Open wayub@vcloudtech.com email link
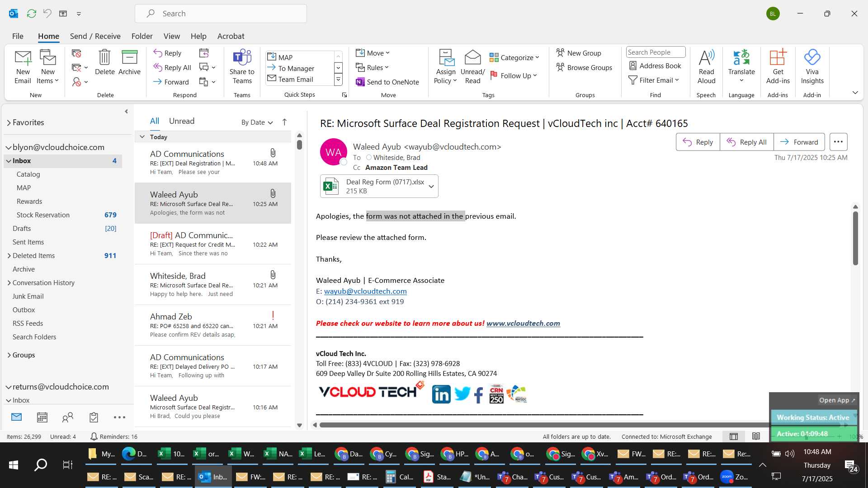The height and width of the screenshot is (488, 868). pos(365,291)
